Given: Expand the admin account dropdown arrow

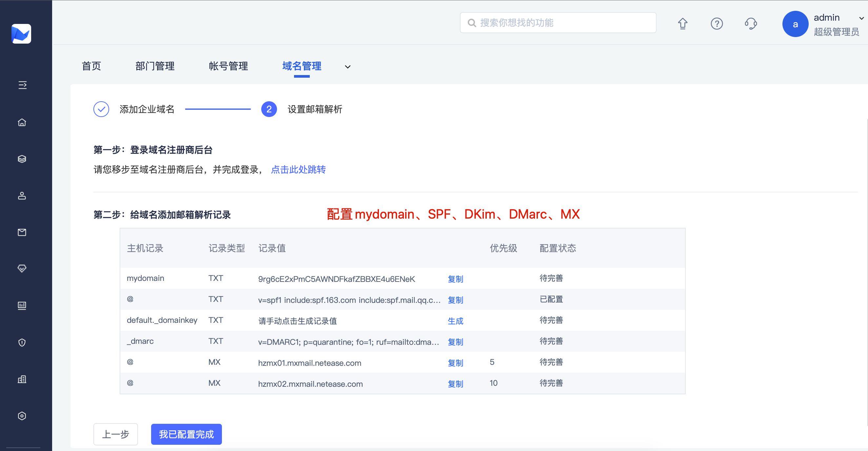Looking at the screenshot, I should click(x=861, y=18).
